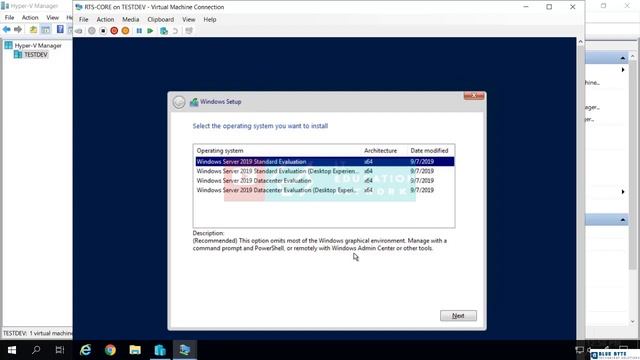
Task: Open the Media menu
Action: (131, 20)
